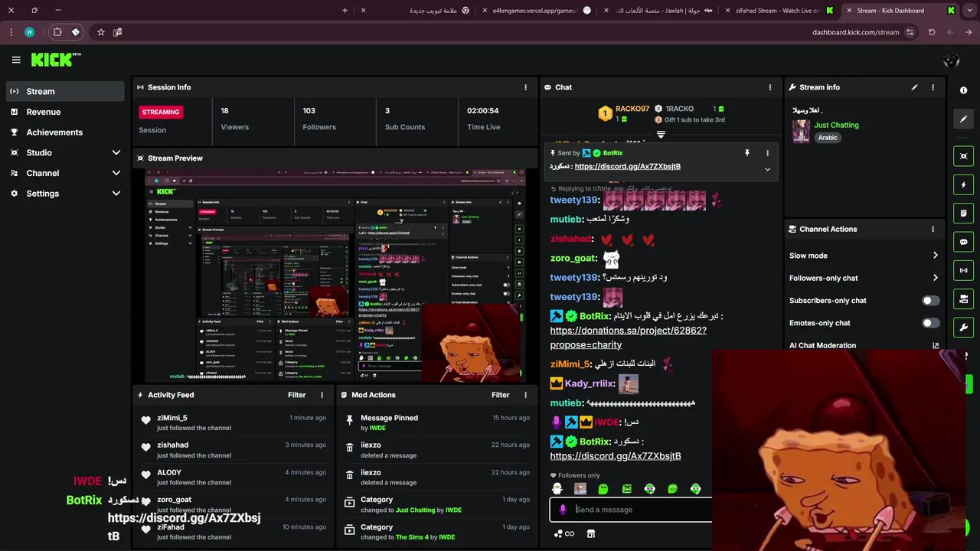The height and width of the screenshot is (551, 980).
Task: Open the Channel Actions three-dot menu
Action: click(x=933, y=229)
